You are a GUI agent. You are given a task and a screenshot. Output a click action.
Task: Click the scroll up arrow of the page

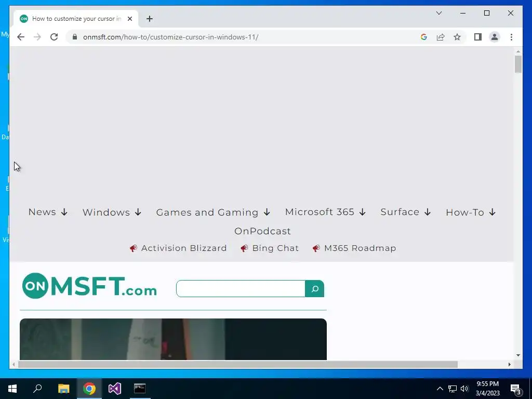coord(518,51)
